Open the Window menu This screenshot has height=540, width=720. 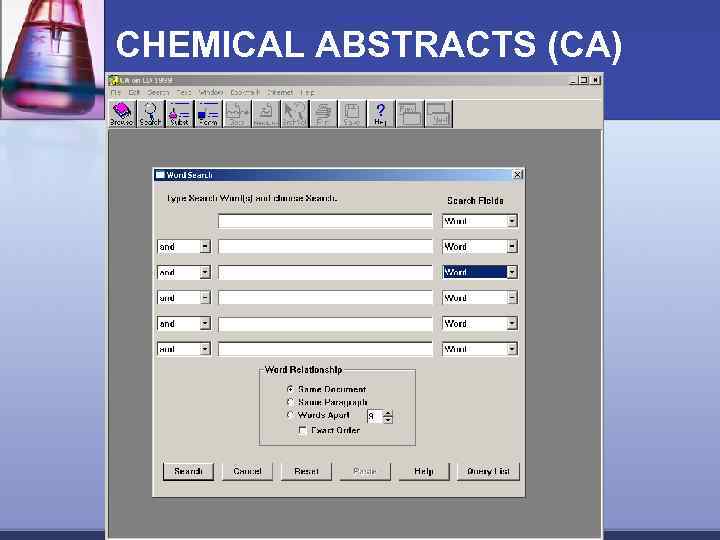coord(211,92)
